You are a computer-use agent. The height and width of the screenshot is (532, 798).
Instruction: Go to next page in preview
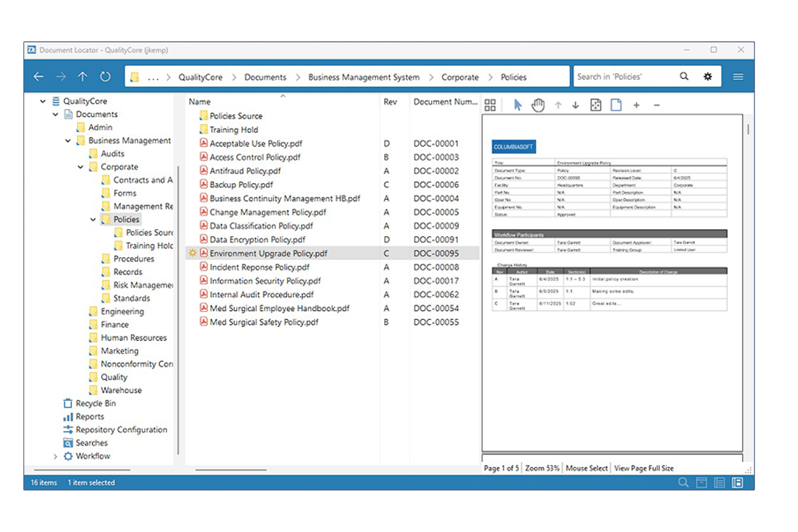575,105
